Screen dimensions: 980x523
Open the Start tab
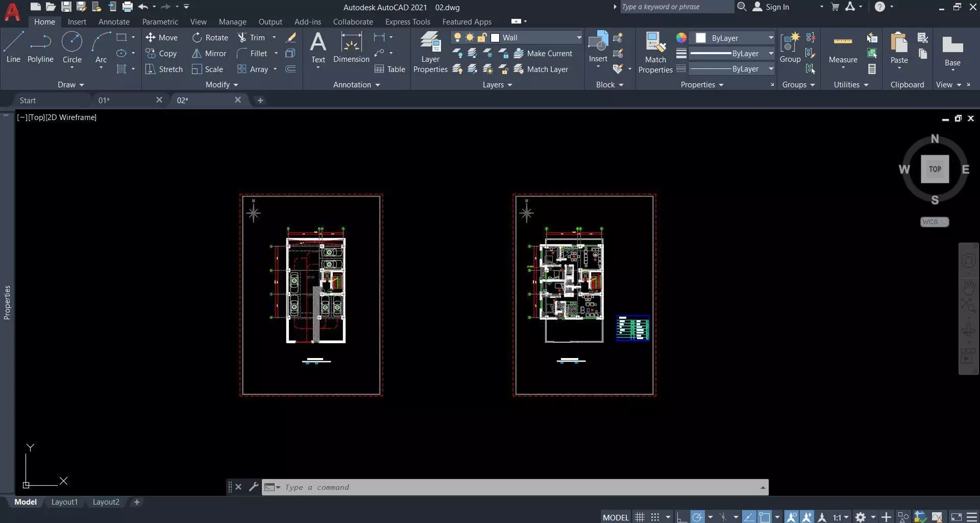28,100
